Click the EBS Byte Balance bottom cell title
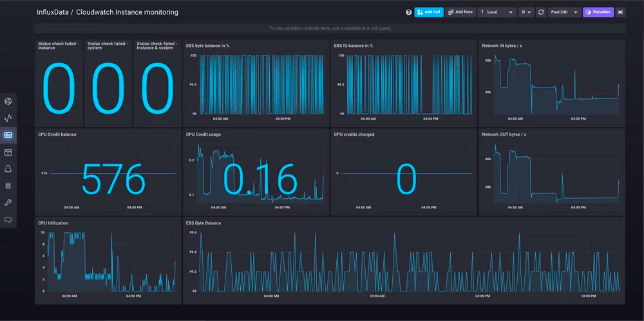644x321 pixels. point(204,223)
